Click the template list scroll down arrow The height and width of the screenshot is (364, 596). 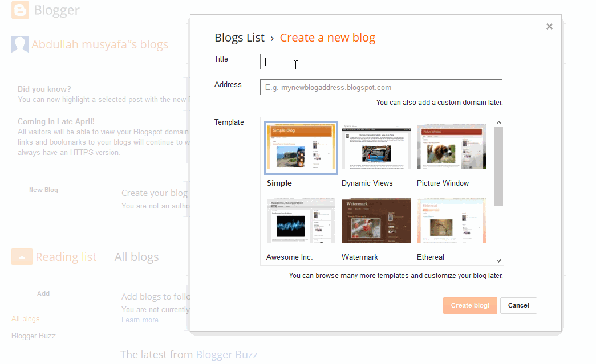(498, 261)
